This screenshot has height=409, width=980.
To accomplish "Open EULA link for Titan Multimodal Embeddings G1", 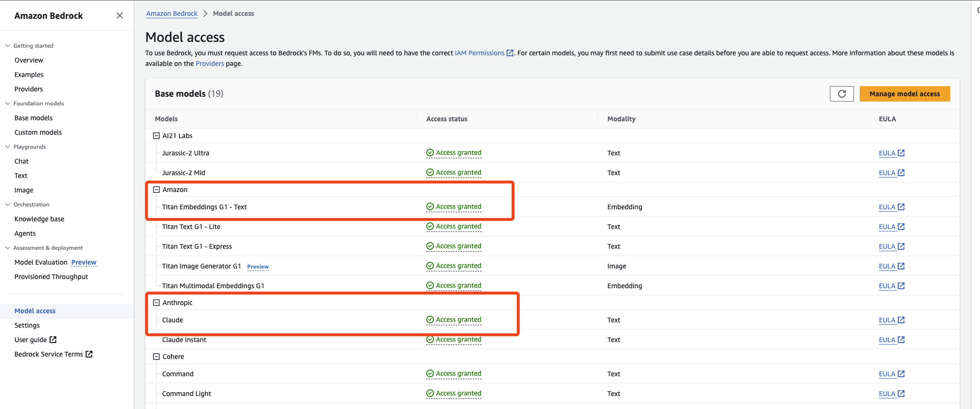I will point(891,286).
